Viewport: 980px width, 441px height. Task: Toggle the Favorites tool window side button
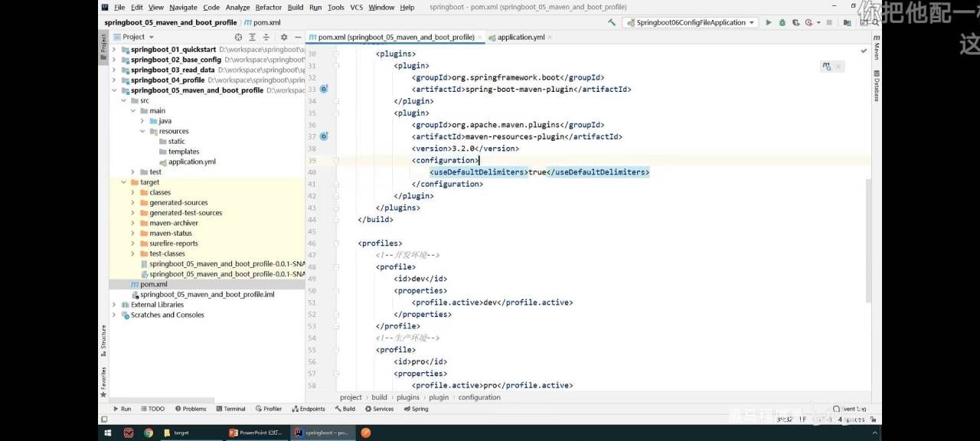click(103, 381)
